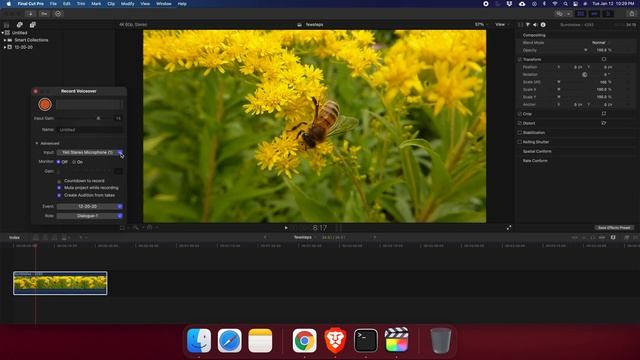640x360 pixels.
Task: Open the Keyword Editor key button
Action: (x=44, y=14)
